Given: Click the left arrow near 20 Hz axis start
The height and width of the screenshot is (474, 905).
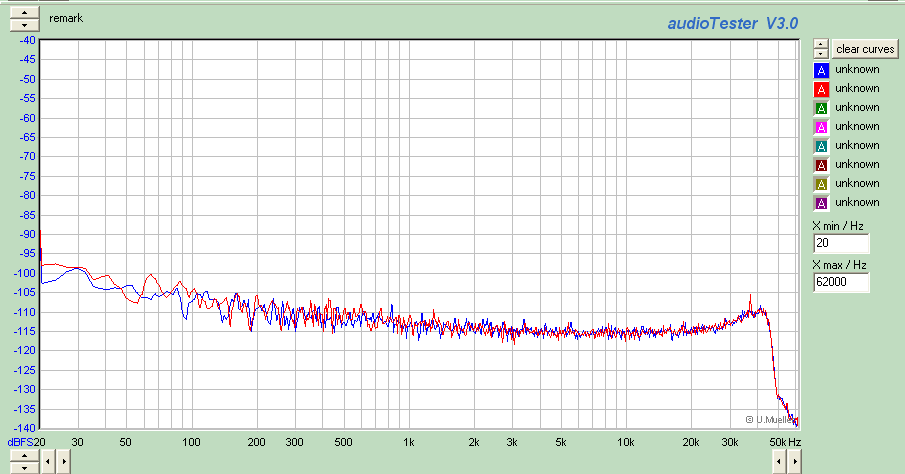Looking at the screenshot, I should [48, 462].
